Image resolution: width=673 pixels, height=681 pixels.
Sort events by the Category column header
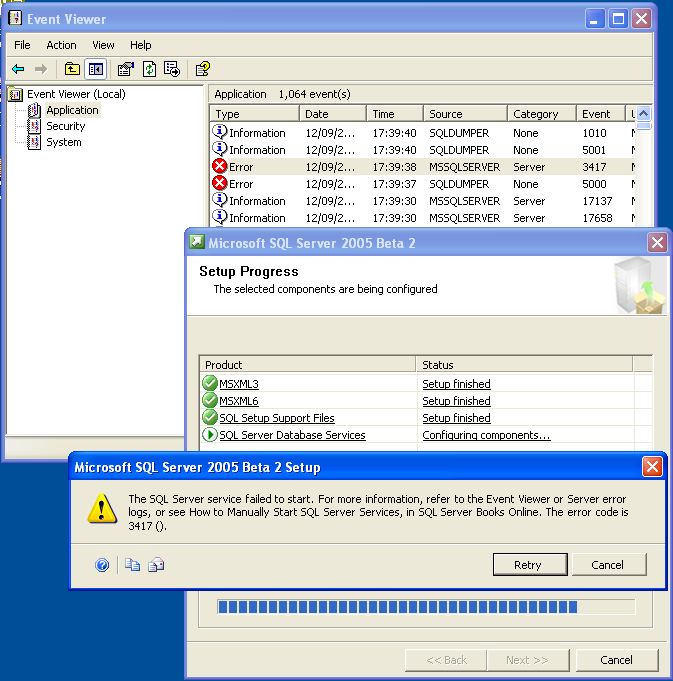click(541, 114)
